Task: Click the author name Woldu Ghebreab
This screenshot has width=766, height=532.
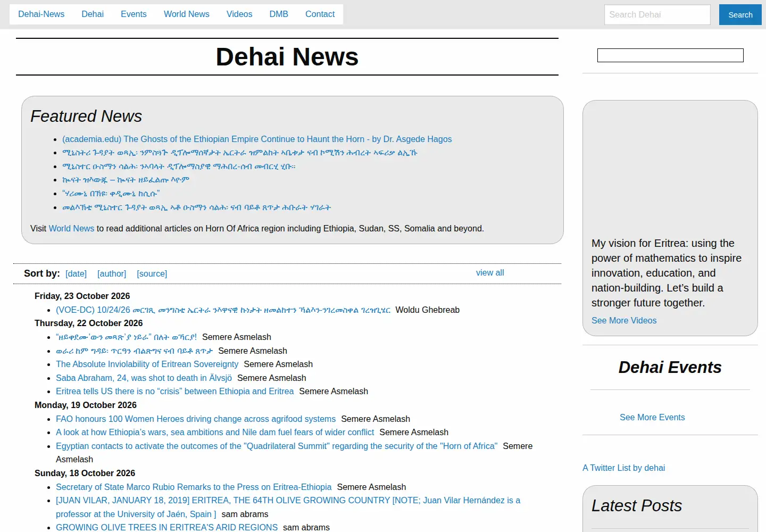Action: pos(428,310)
